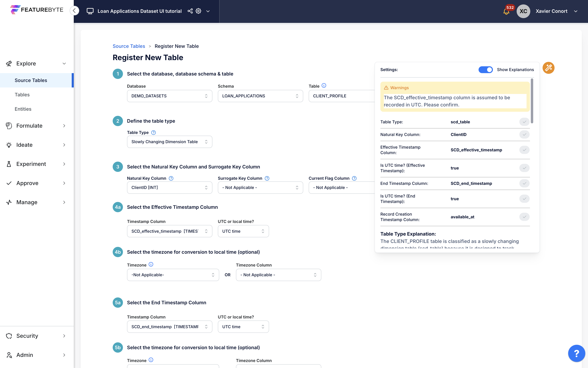Open Entities in the sidebar
Image resolution: width=588 pixels, height=368 pixels.
23,109
